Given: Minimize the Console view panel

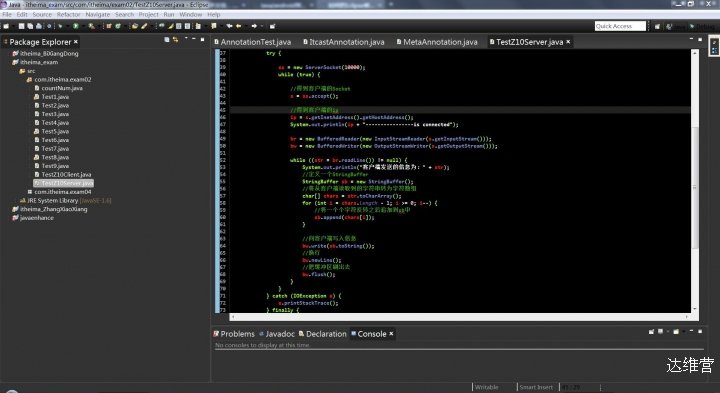Looking at the screenshot, I should tap(691, 331).
